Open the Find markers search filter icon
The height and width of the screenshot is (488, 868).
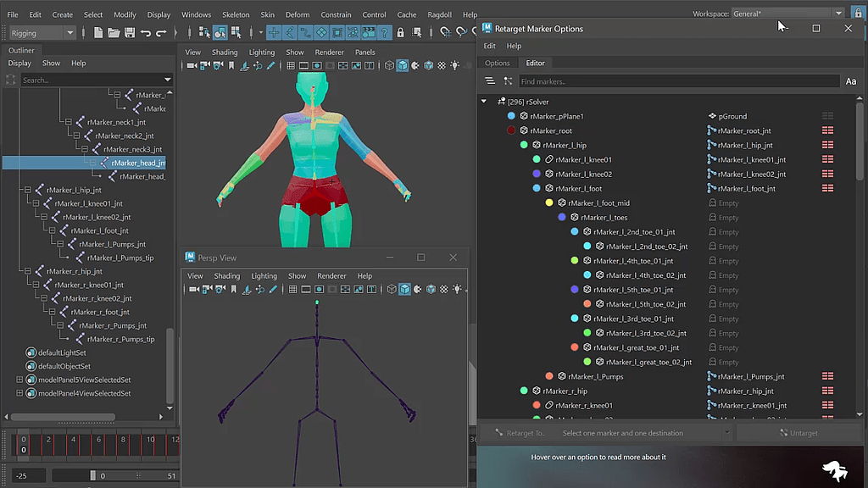tap(490, 80)
